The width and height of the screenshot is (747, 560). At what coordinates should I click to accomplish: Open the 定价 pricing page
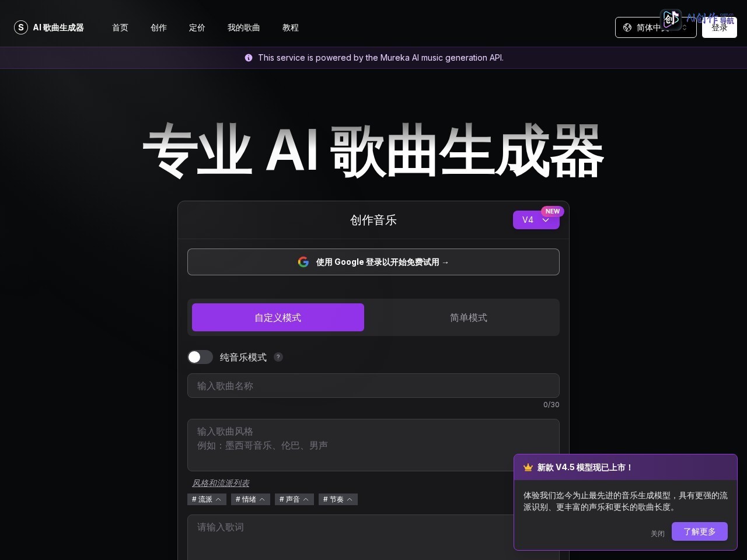[x=197, y=27]
